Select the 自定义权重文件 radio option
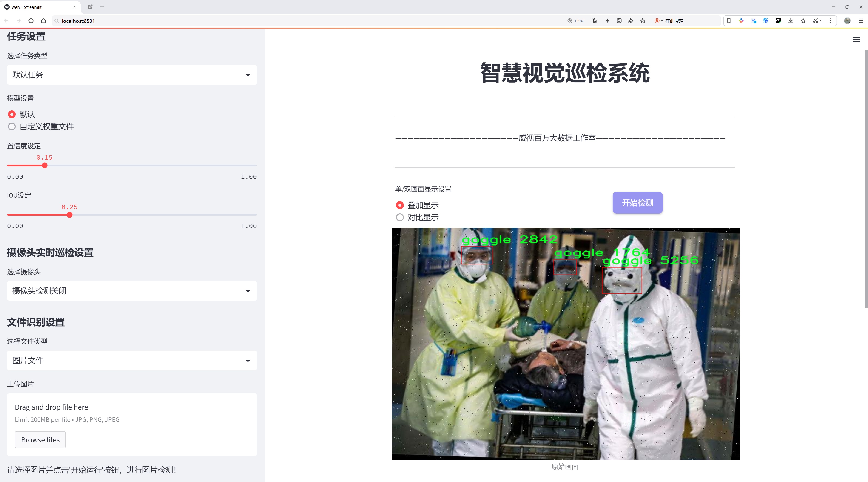This screenshot has width=868, height=482. [x=12, y=127]
